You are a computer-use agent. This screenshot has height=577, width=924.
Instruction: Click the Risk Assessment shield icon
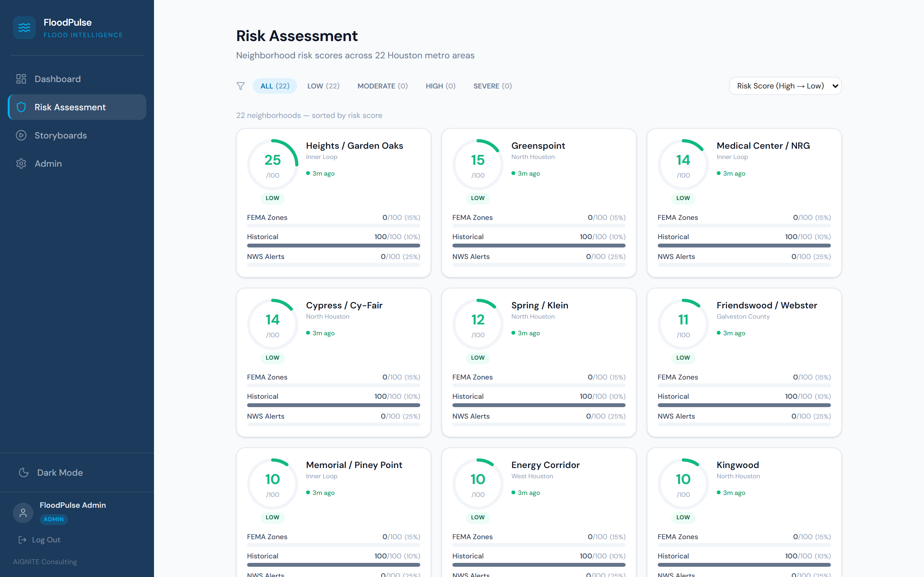(x=21, y=107)
